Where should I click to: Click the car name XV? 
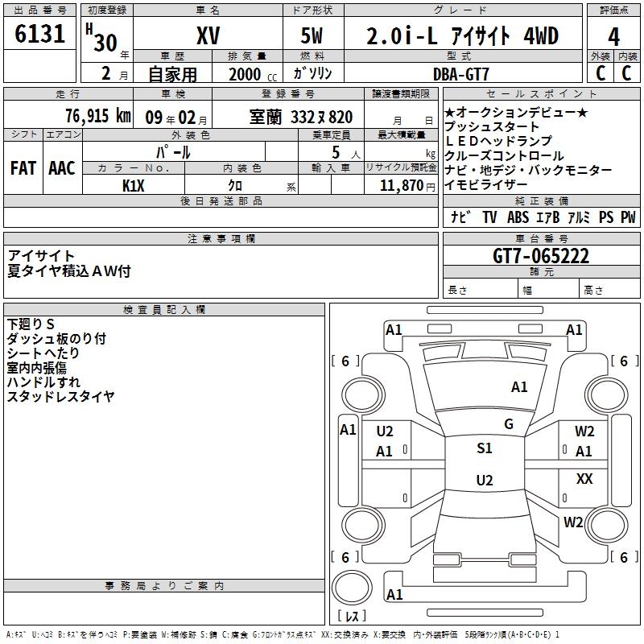pyautogui.click(x=208, y=35)
